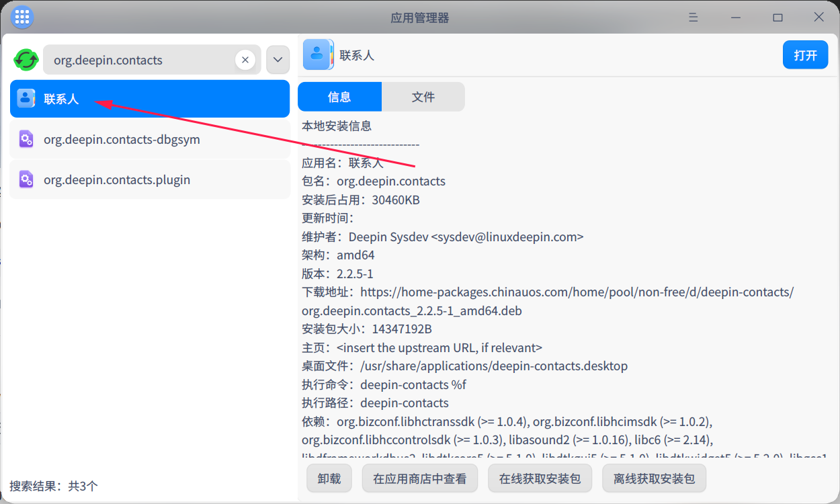
Task: Click the plugin package icon for org.deepin.contacts.plugin
Action: click(26, 179)
